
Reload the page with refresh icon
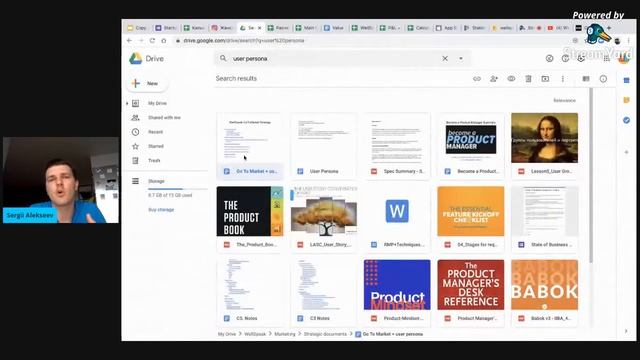coord(152,40)
